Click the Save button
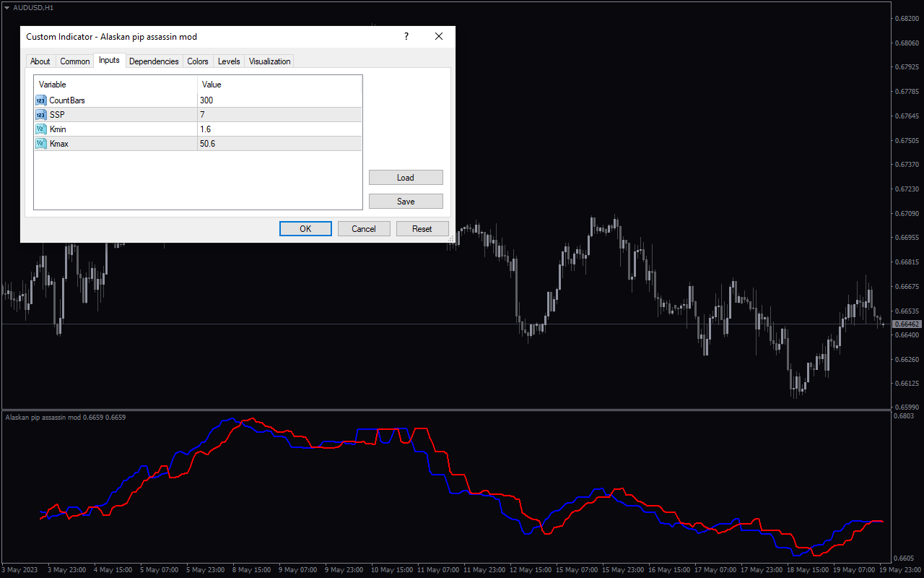 [x=406, y=202]
